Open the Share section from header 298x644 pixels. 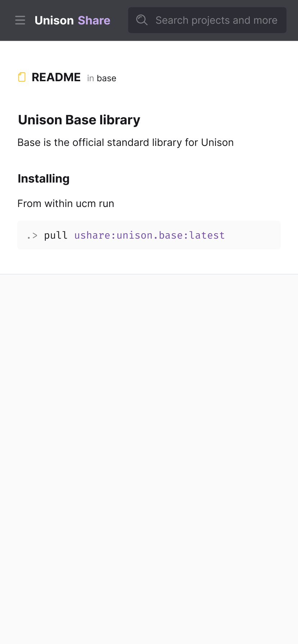pyautogui.click(x=94, y=20)
